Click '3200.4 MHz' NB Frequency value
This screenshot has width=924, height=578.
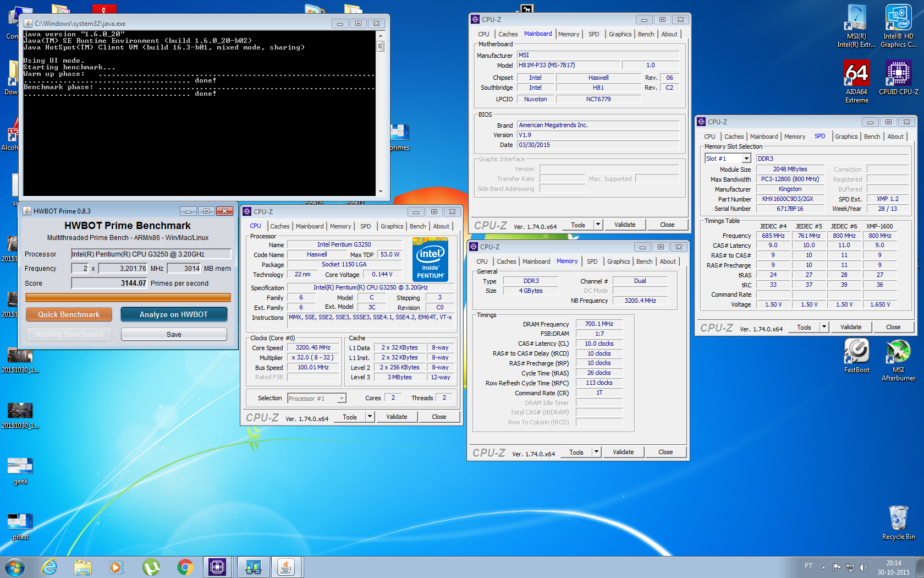(640, 301)
